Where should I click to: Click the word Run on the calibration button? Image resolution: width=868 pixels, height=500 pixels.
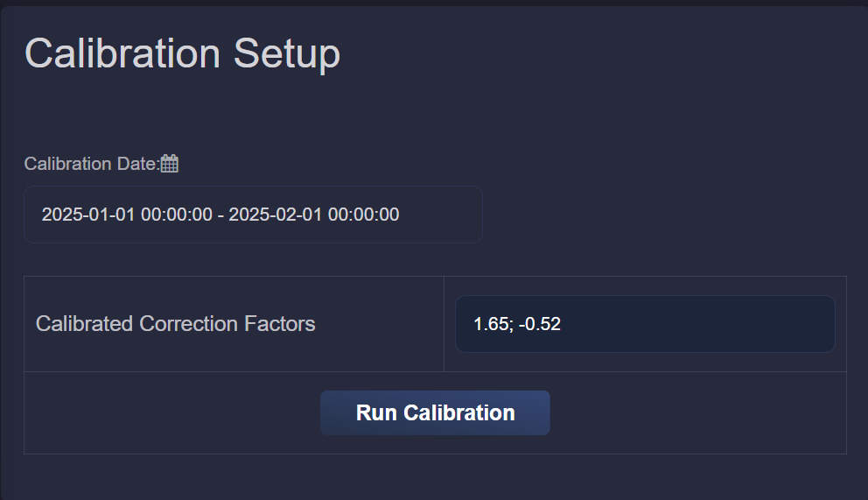(x=376, y=413)
